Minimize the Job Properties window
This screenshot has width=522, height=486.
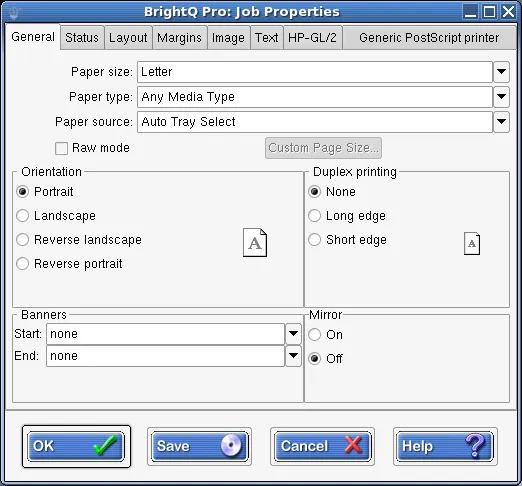point(470,12)
